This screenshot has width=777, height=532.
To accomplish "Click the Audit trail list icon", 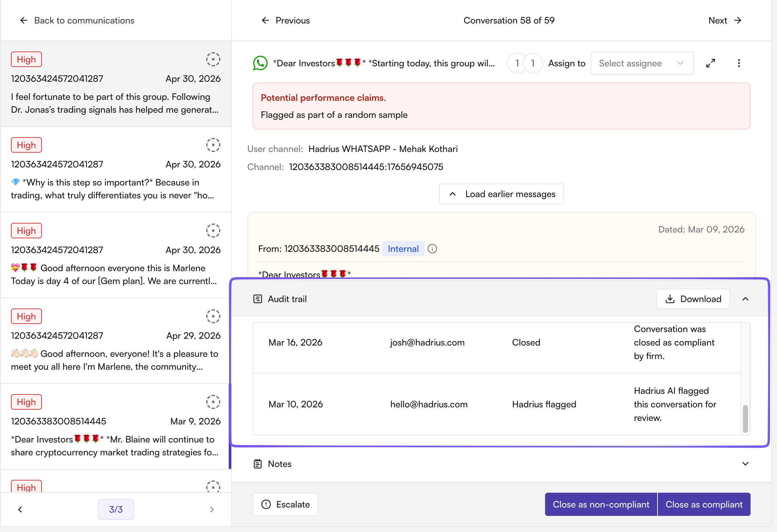I will pos(257,299).
